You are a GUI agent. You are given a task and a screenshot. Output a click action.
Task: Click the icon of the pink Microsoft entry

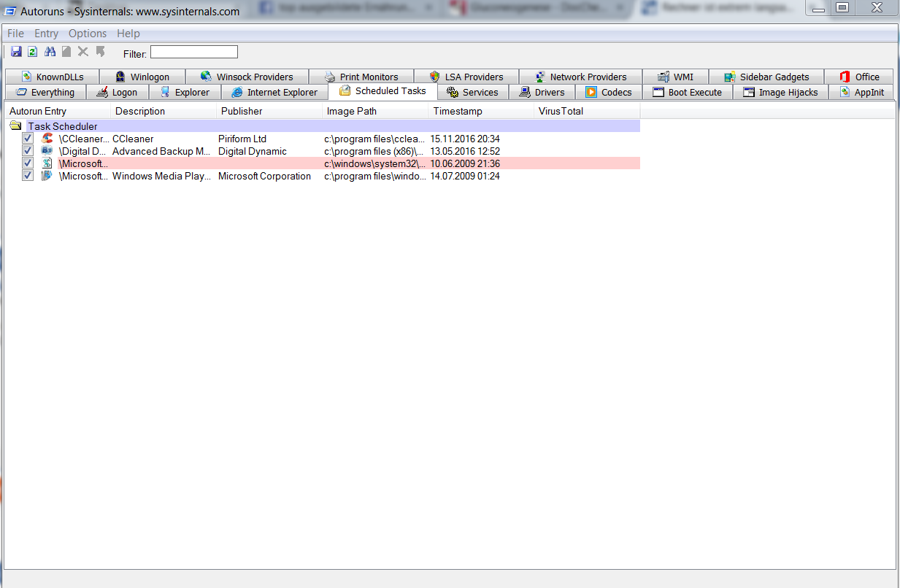click(x=47, y=163)
